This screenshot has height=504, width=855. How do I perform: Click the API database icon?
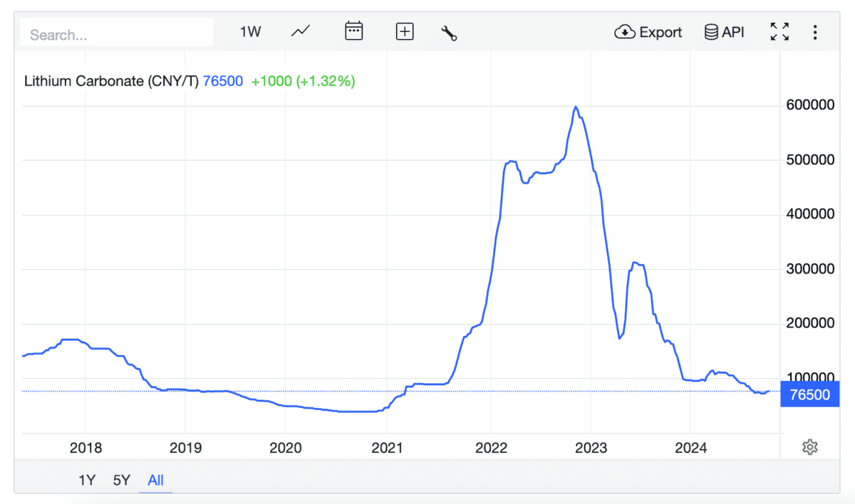coord(711,32)
